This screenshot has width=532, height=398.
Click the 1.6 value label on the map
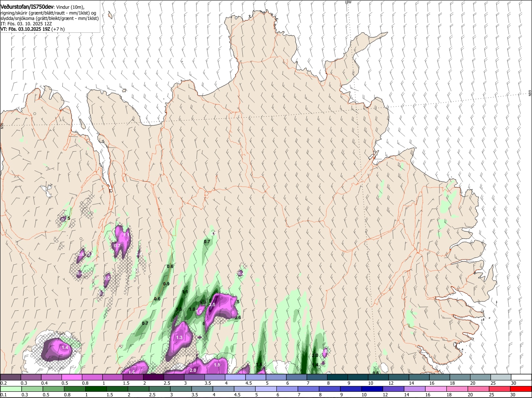tap(259, 365)
